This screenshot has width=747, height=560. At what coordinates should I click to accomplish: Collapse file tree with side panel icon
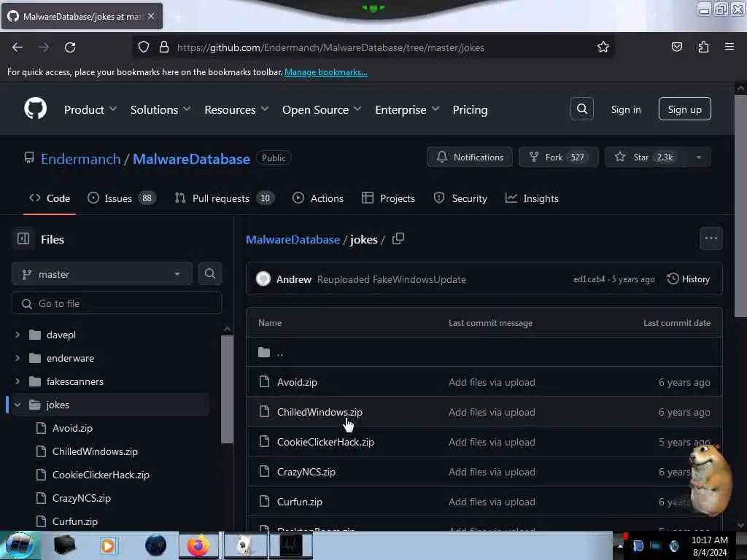pyautogui.click(x=23, y=238)
